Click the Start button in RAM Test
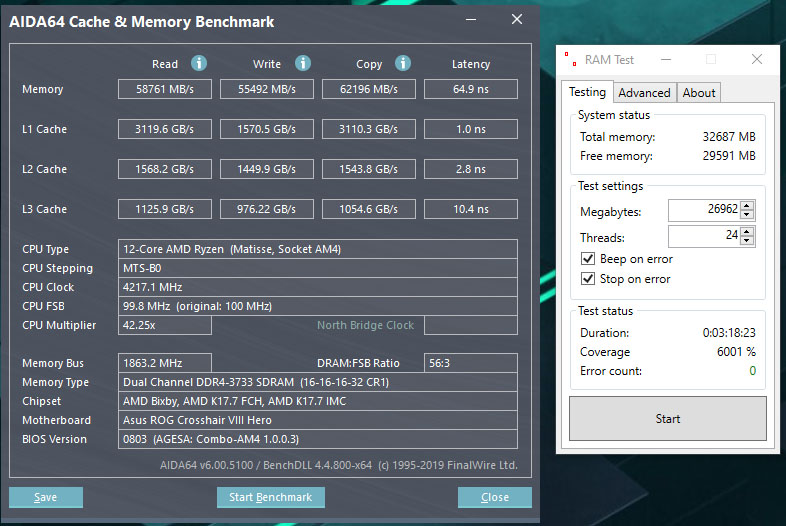 coord(668,419)
